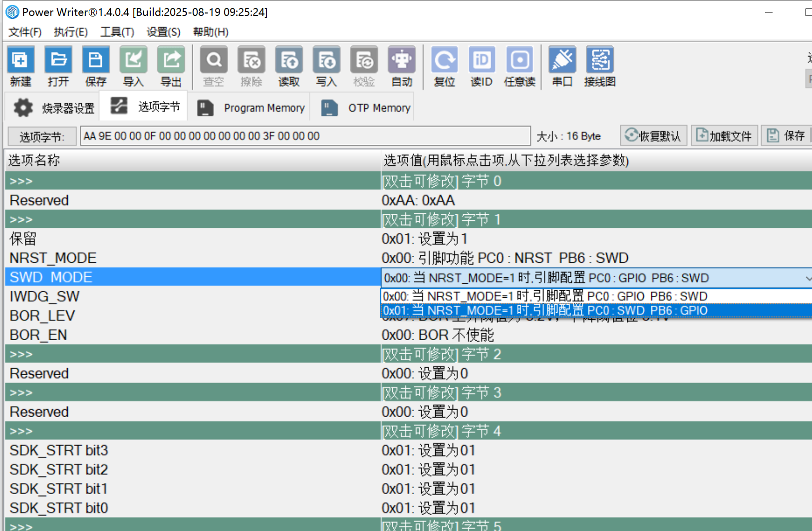The image size is (812, 531).
Task: Open the 文件(F) menu
Action: [25, 32]
